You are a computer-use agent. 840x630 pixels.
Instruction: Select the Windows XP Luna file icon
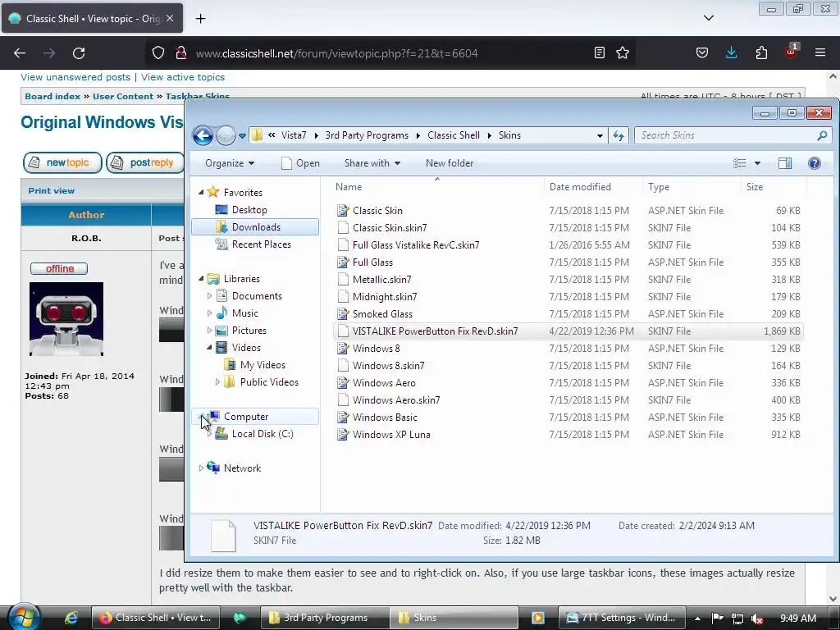click(x=343, y=435)
